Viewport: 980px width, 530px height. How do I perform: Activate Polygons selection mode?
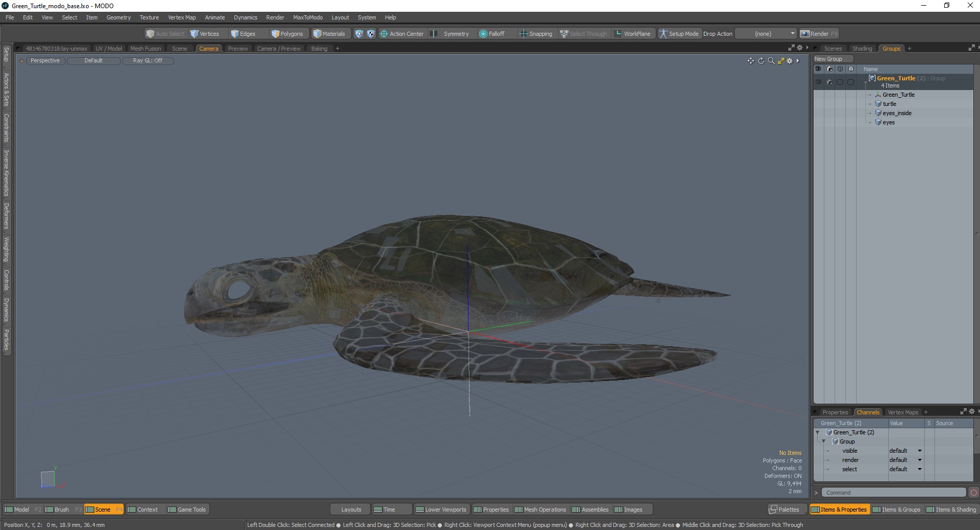pyautogui.click(x=287, y=34)
